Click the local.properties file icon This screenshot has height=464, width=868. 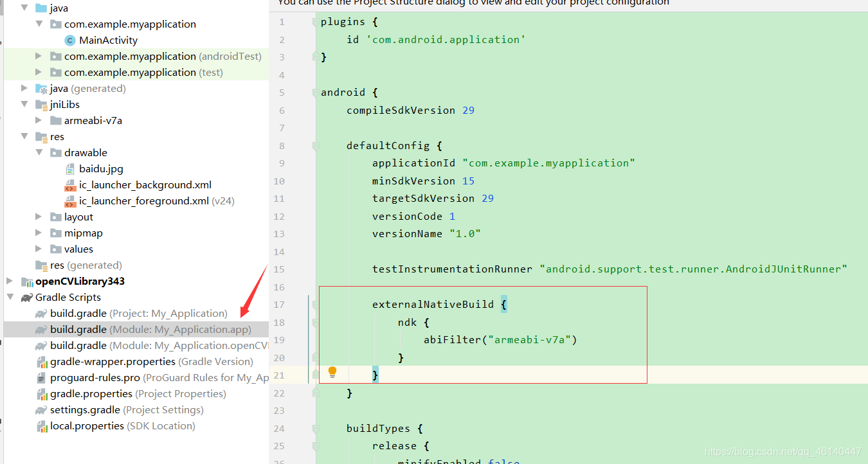click(x=42, y=426)
